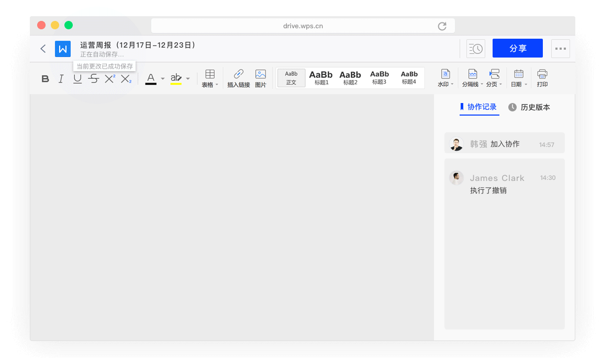The height and width of the screenshot is (364, 602).
Task: Open the 日期 date dropdown
Action: click(x=519, y=78)
